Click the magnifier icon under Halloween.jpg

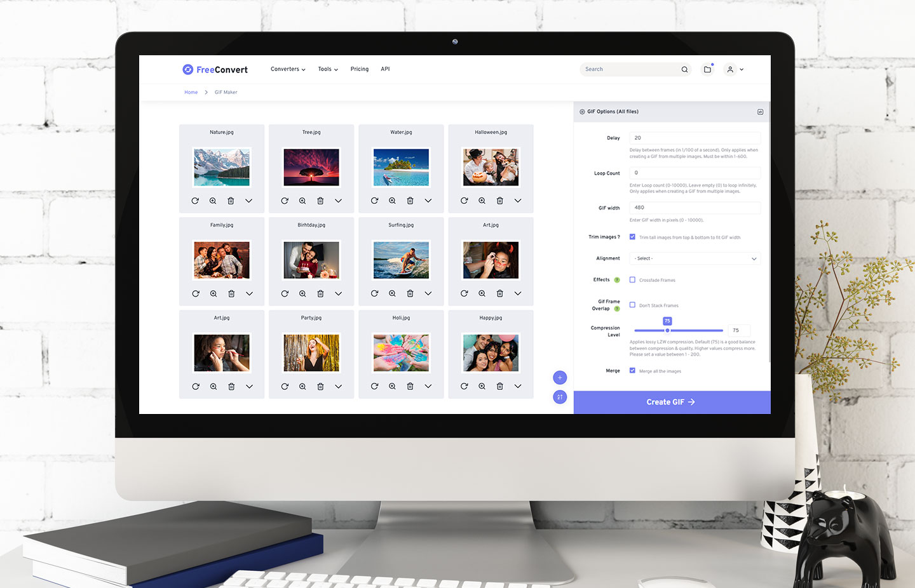point(482,201)
